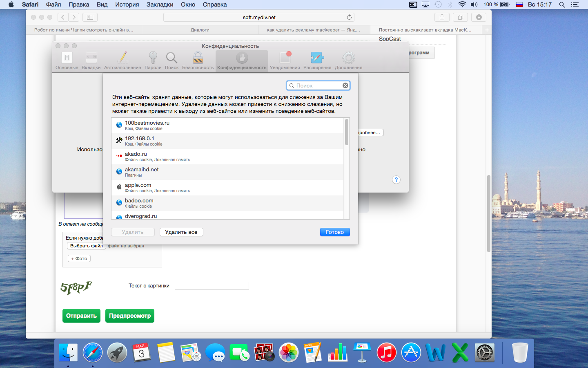The width and height of the screenshot is (588, 368).
Task: Open the Advanced (Дополнения) preferences pane
Action: click(348, 61)
